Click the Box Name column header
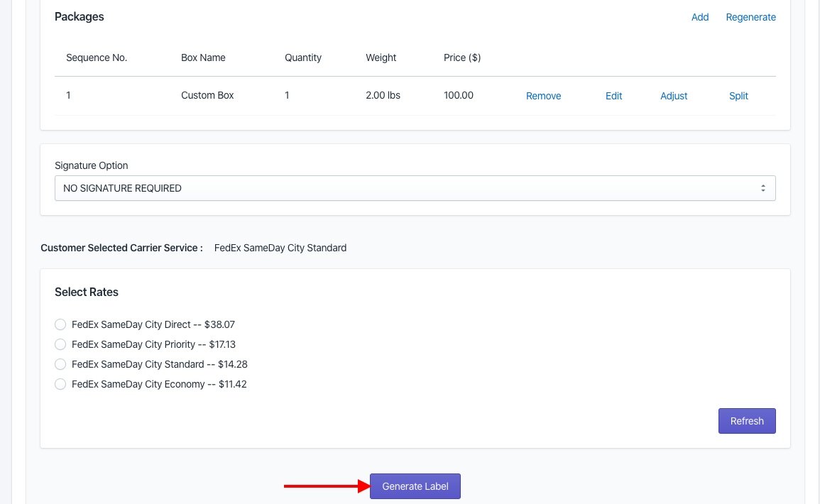Screen dimensions: 820x504 203,57
